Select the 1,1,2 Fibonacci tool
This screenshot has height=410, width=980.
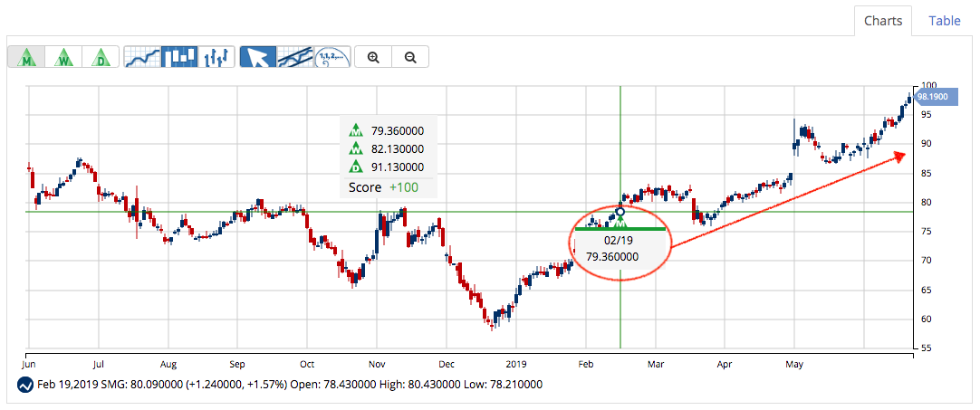[x=331, y=57]
